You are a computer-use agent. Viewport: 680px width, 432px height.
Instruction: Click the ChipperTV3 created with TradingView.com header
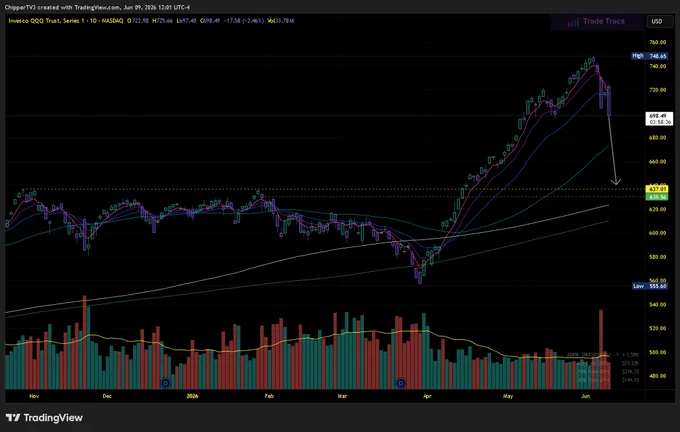98,7
